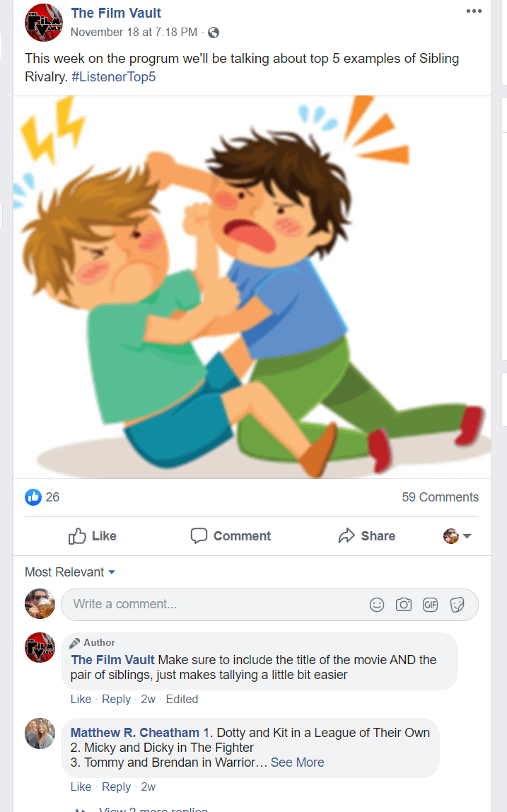Click the public globe audience icon
The image size is (507, 812).
click(x=214, y=33)
